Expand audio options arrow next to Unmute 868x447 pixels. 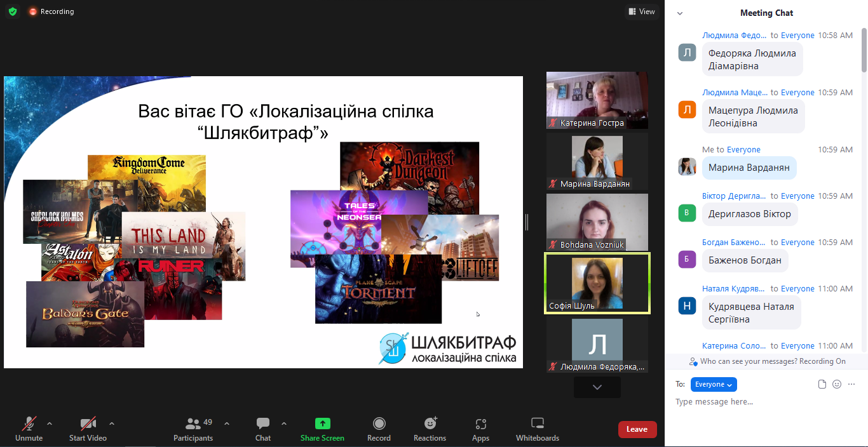coord(50,423)
